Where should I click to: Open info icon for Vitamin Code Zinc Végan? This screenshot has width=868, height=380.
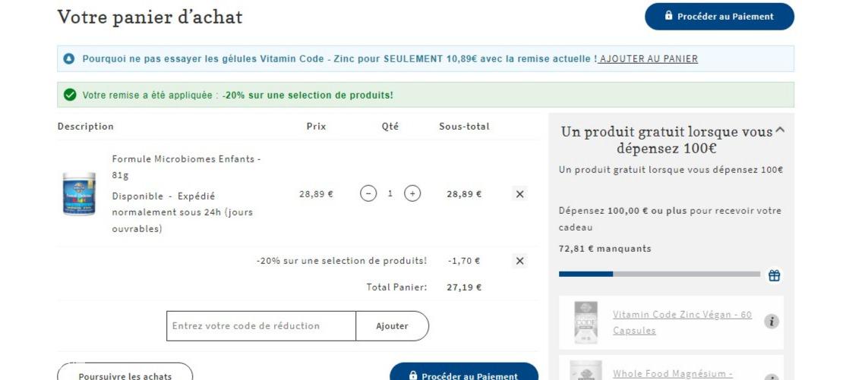click(772, 322)
